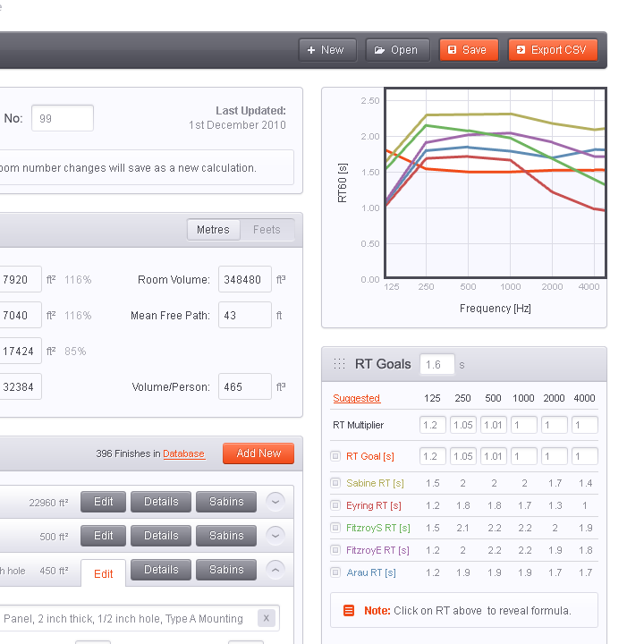644x644 pixels.
Task: Collapse the 450 ft² finish row chevron
Action: [x=275, y=570]
